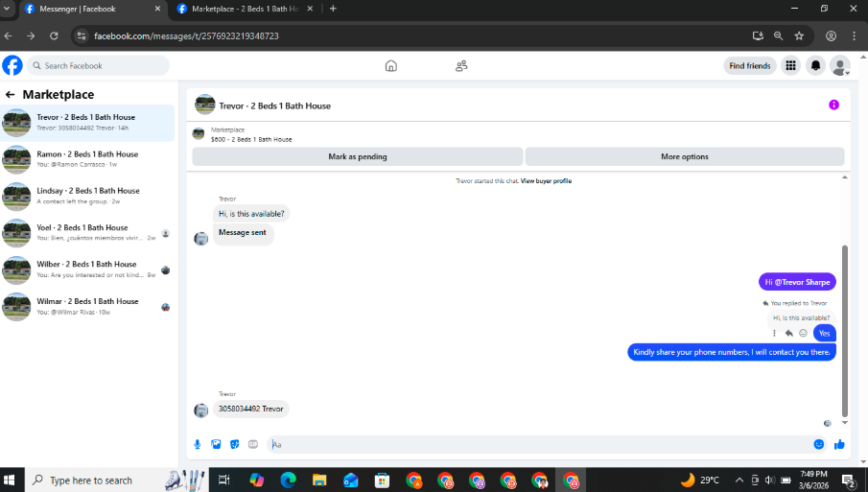Open the taskbar volume control
868x492 pixels.
point(770,480)
